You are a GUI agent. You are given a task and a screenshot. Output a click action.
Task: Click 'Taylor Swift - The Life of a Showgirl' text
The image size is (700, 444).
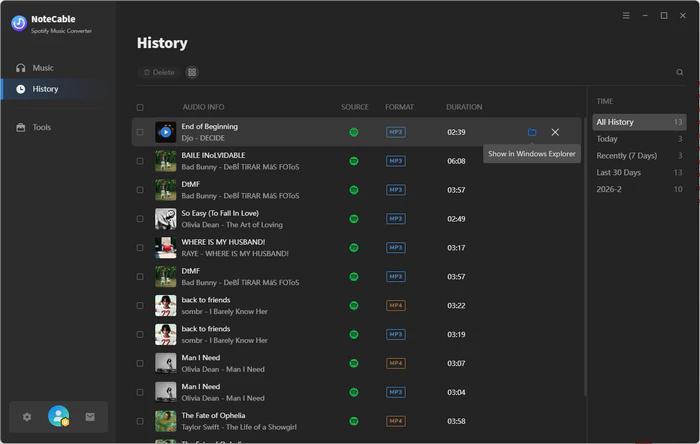click(239, 427)
